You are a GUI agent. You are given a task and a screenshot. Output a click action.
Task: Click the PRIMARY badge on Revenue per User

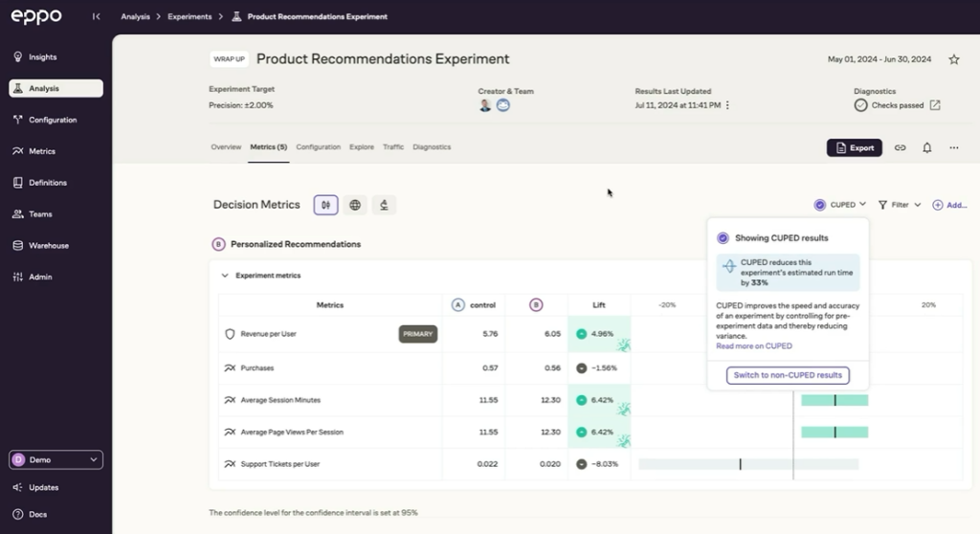click(418, 334)
